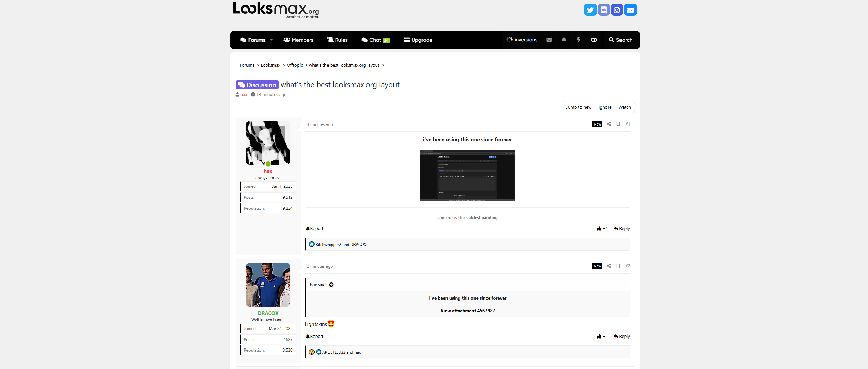This screenshot has width=868, height=369.
Task: Toggle the dark mode switch in navbar
Action: point(594,40)
